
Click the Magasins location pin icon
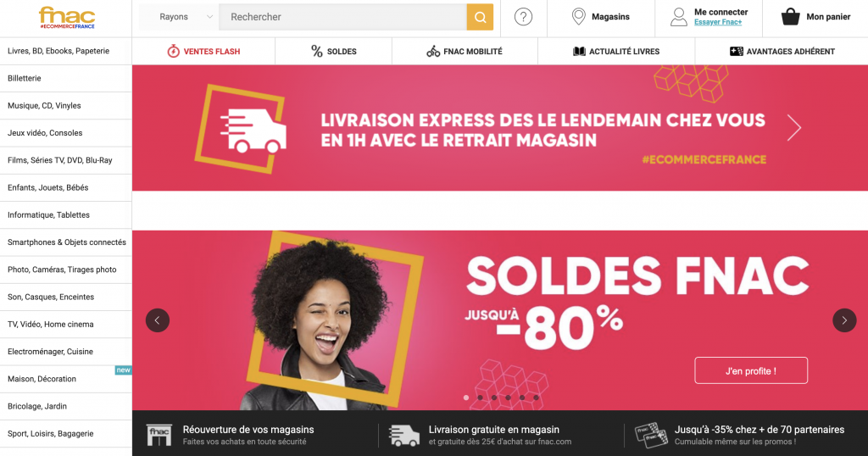tap(578, 17)
